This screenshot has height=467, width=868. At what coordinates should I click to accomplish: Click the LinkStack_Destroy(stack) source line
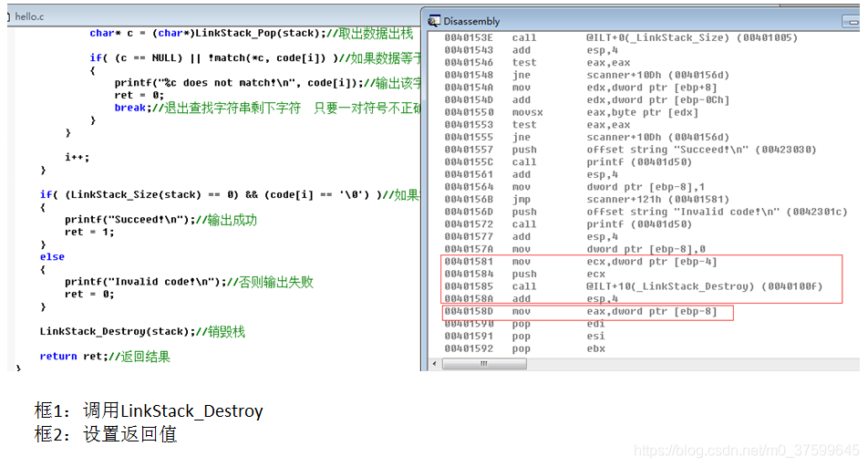(142, 332)
